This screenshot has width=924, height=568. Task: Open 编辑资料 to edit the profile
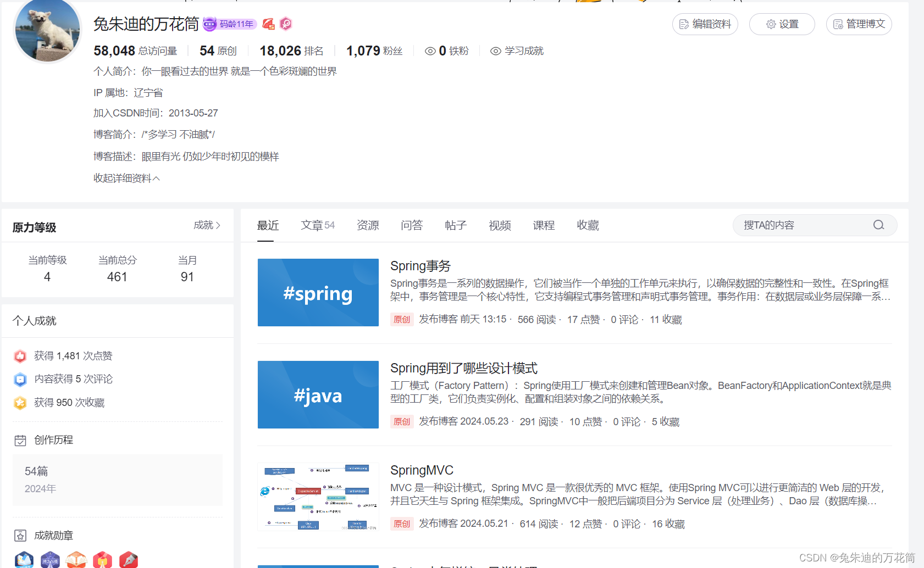click(705, 24)
